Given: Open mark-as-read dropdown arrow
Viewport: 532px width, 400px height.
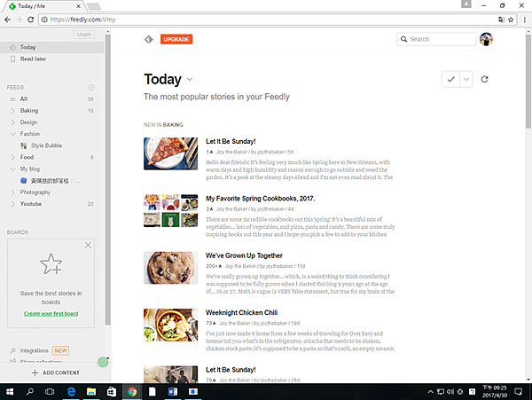Looking at the screenshot, I should 466,79.
